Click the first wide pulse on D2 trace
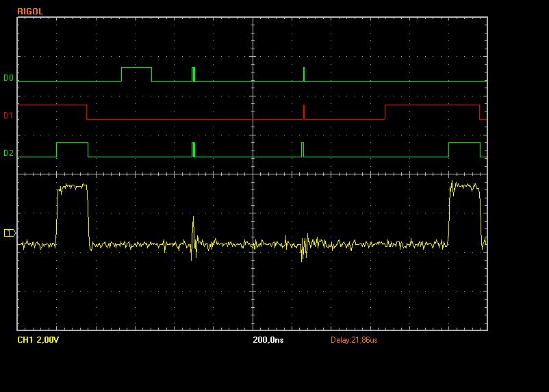Image resolution: width=549 pixels, height=392 pixels. click(72, 144)
